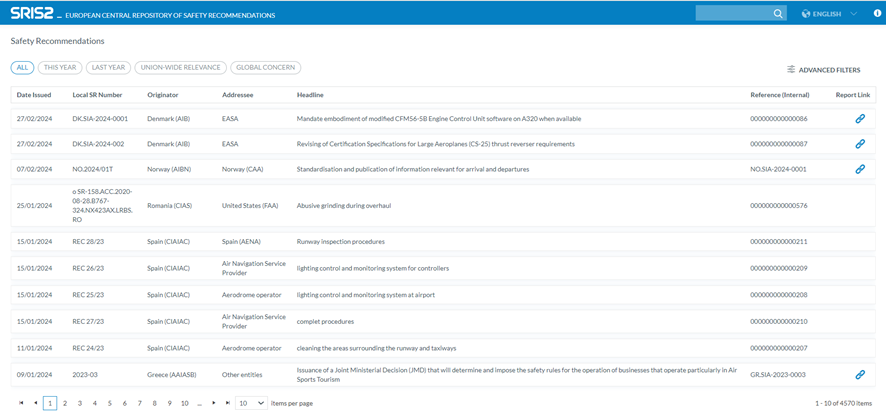Expand the ADVANCED FILTERS panel
Image resolution: width=886 pixels, height=413 pixels.
pos(823,70)
